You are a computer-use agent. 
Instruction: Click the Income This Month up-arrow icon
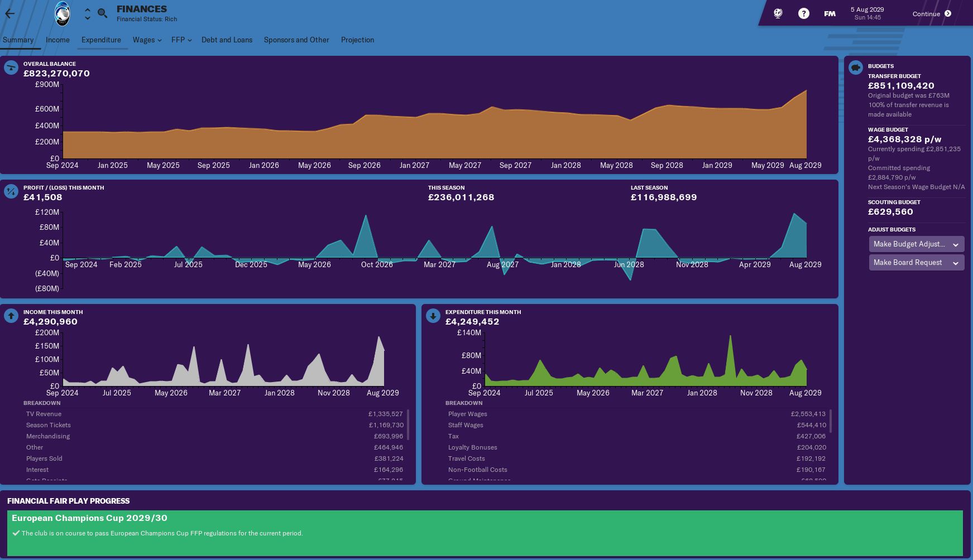(x=11, y=316)
